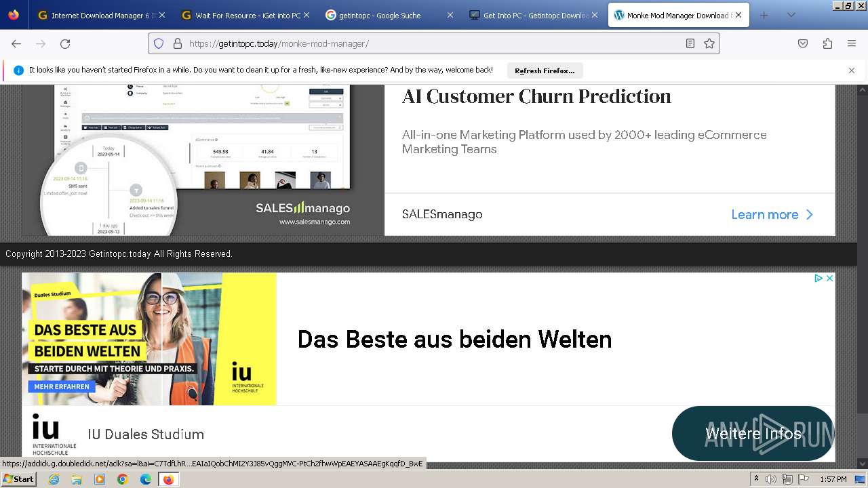Open volume control in tray
The width and height of the screenshot is (868, 488).
[x=771, y=479]
